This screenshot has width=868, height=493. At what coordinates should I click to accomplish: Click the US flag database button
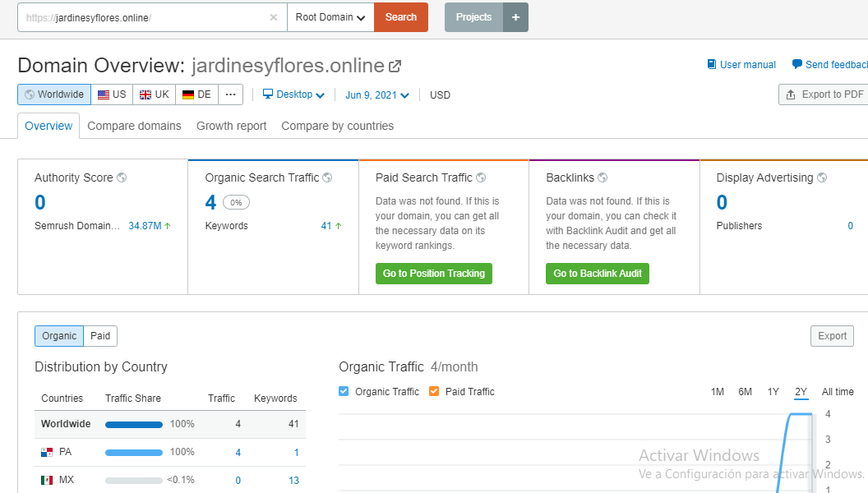pyautogui.click(x=112, y=94)
